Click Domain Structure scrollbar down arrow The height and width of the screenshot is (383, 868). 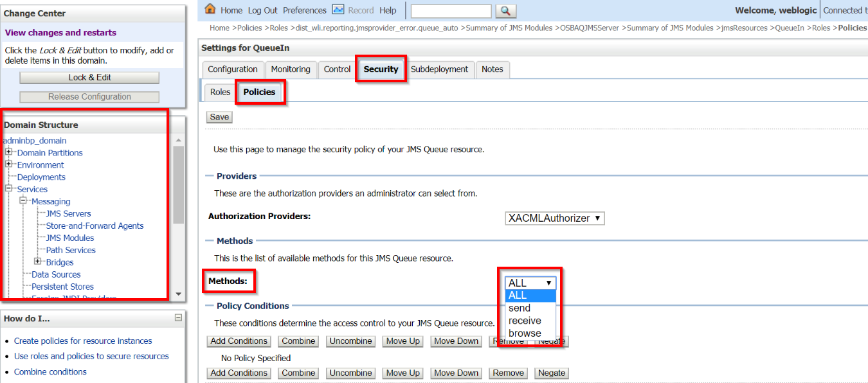pos(179,294)
